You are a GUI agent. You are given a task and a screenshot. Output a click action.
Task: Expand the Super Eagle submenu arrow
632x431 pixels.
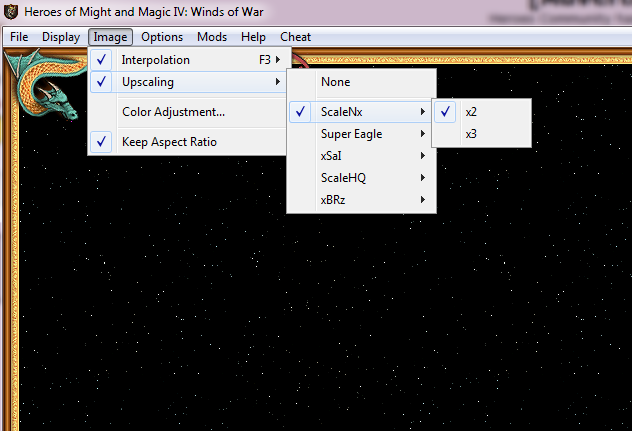pyautogui.click(x=422, y=134)
